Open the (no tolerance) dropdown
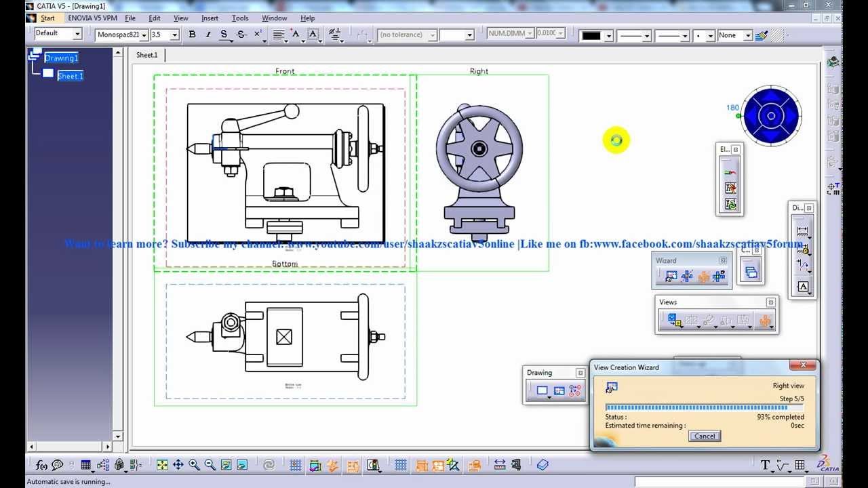This screenshot has width=868, height=488. coord(432,35)
